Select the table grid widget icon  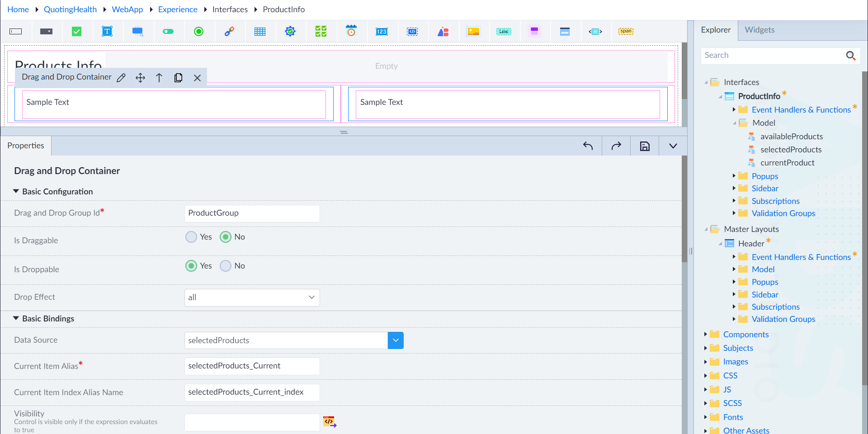[x=260, y=31]
